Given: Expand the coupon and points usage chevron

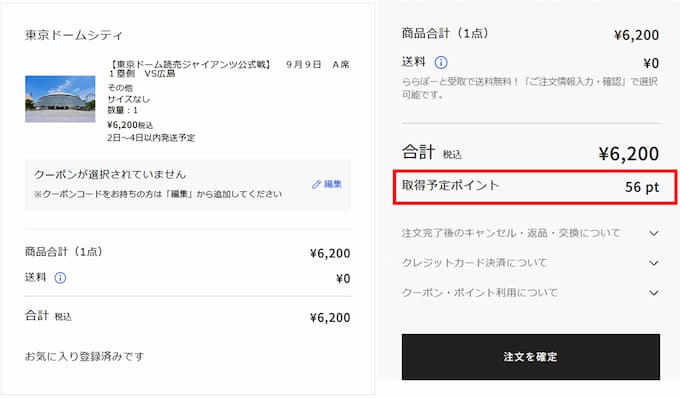Looking at the screenshot, I should (654, 293).
